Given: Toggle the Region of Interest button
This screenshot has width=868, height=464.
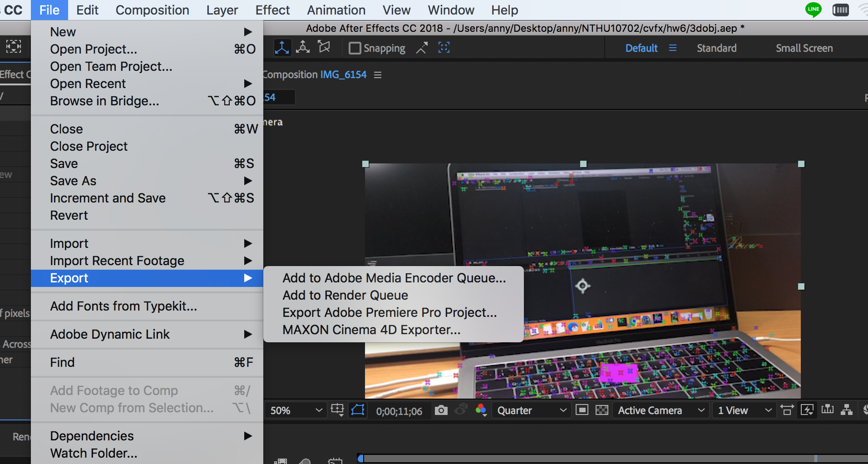Looking at the screenshot, I should point(582,410).
